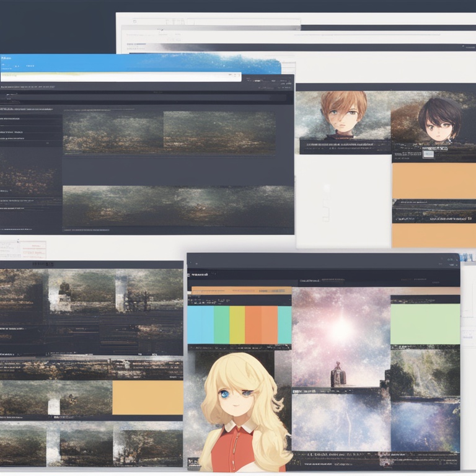This screenshot has height=476, width=476.
Task: Click the blue title bar of left window
Action: coord(140,63)
